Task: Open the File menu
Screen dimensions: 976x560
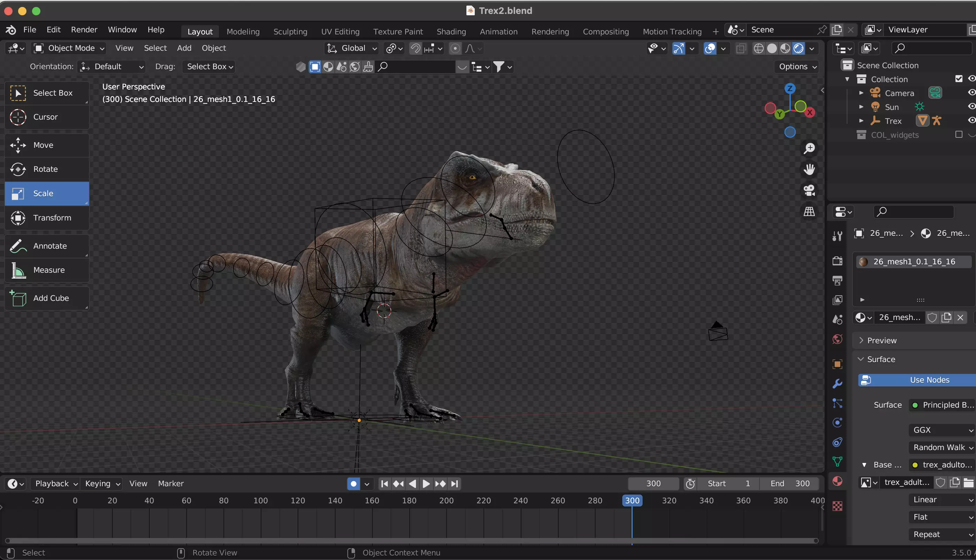Action: click(x=30, y=30)
